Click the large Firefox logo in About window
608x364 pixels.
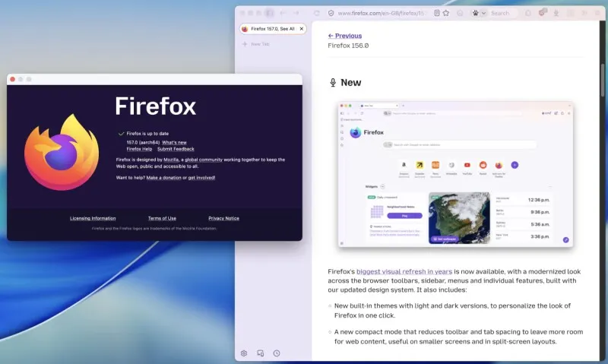pos(62,152)
